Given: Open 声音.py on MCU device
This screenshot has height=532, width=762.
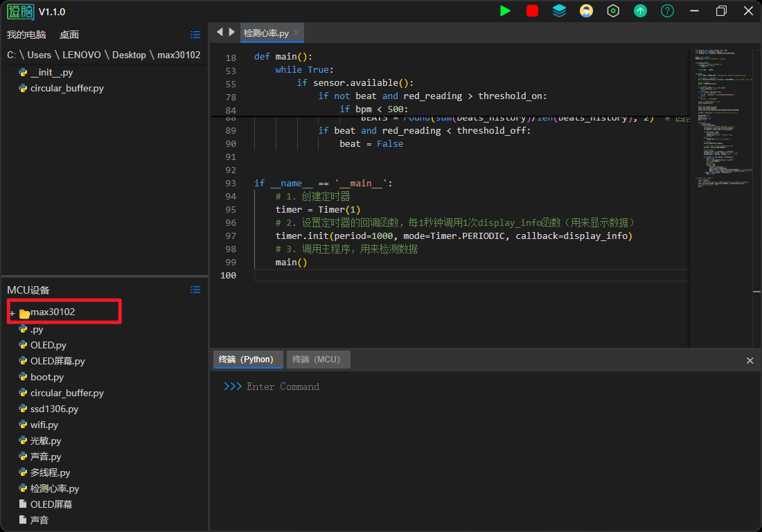Looking at the screenshot, I should click(46, 456).
